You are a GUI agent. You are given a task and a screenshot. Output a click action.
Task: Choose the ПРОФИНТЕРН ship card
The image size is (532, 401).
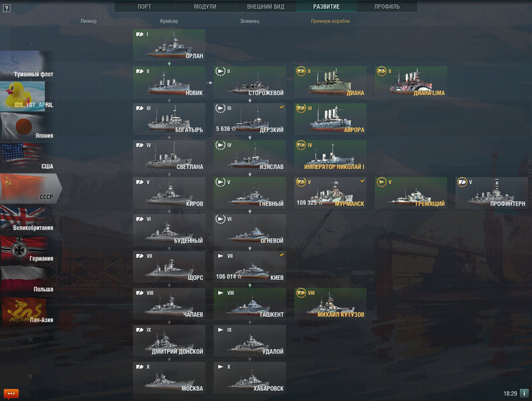492,193
